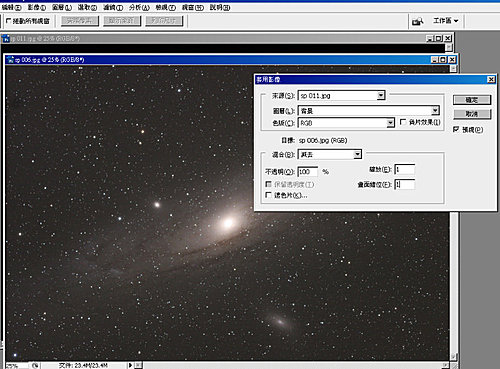Maximize the sp 006.jpg document window
The width and height of the screenshot is (500, 369).
[x=443, y=60]
